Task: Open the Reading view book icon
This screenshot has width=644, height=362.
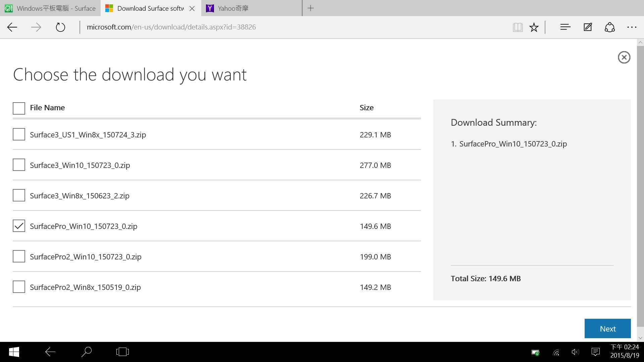Action: point(518,27)
